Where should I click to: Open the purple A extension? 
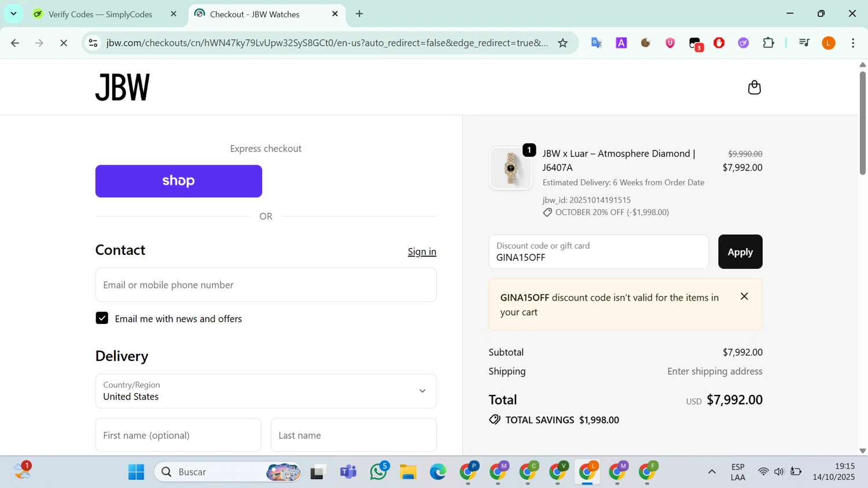pyautogui.click(x=621, y=43)
